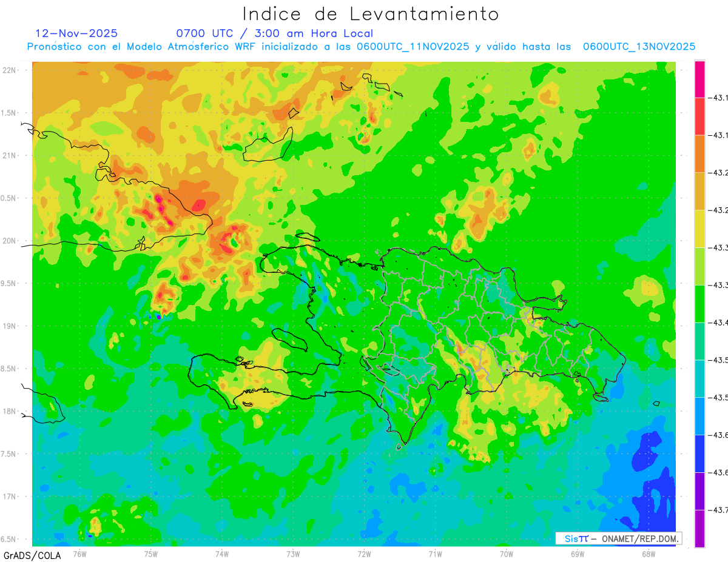This screenshot has height=562, width=728.
Task: Click the red swatch on the color bar
Action: pyautogui.click(x=699, y=116)
